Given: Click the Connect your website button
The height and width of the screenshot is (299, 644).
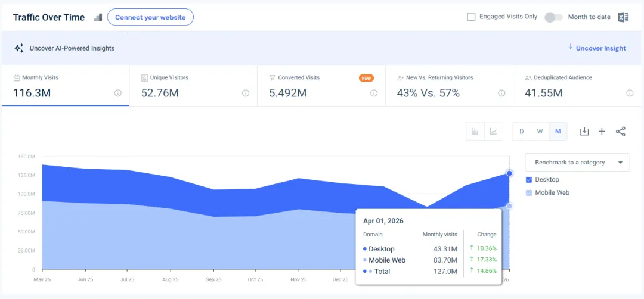Looking at the screenshot, I should (150, 17).
